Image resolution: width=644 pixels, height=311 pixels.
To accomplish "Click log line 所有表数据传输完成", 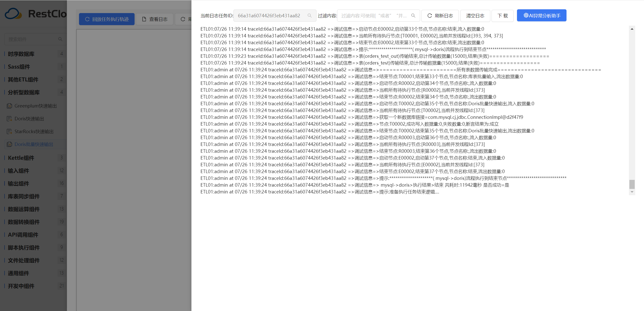I will [x=401, y=70].
